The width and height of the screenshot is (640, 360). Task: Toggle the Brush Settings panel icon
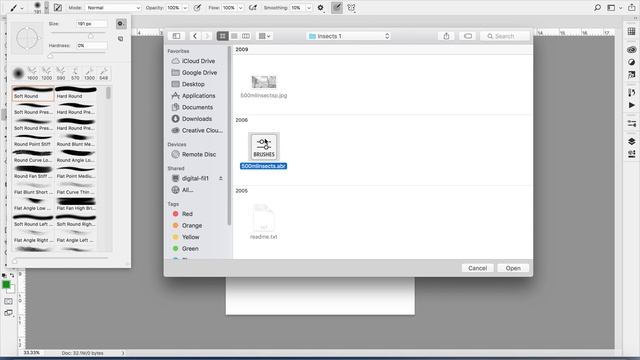tap(58, 8)
